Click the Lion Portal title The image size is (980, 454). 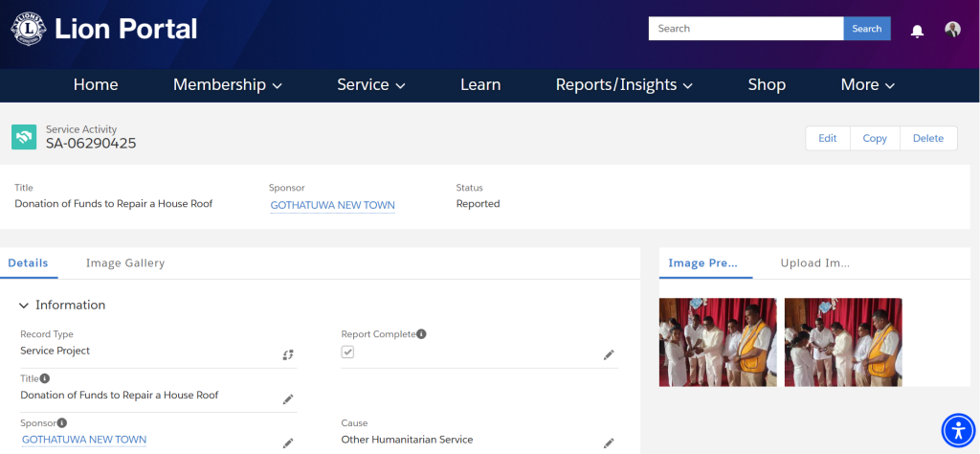pyautogui.click(x=125, y=30)
